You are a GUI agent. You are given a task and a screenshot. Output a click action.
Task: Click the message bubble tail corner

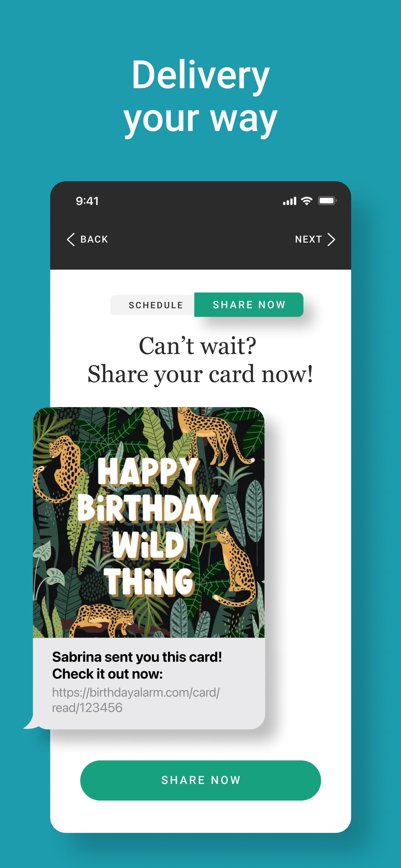pos(31,723)
